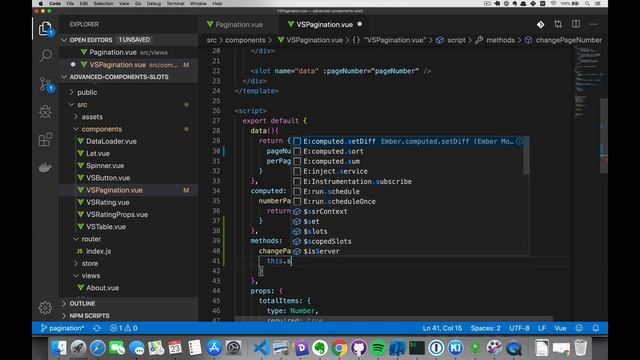640x360 pixels.
Task: Open the Source Control view
Action: click(45, 84)
